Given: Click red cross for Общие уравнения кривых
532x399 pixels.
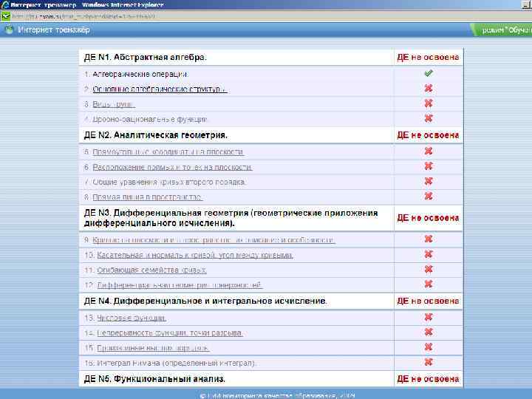Looking at the screenshot, I should coord(429,181).
